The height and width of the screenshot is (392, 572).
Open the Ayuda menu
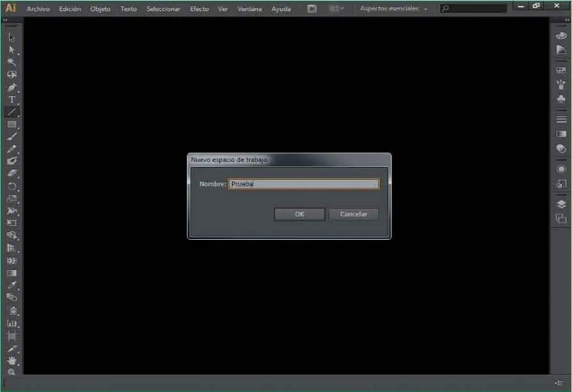coord(281,9)
